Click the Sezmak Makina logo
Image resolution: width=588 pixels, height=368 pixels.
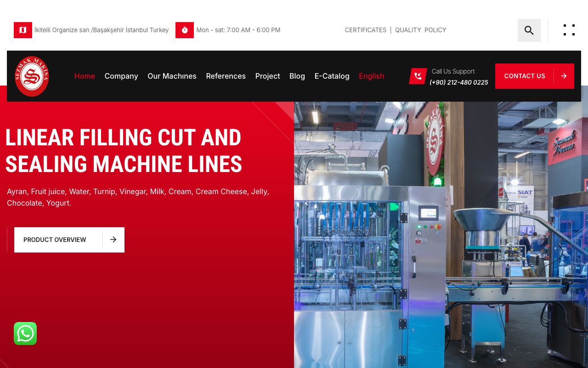point(32,76)
